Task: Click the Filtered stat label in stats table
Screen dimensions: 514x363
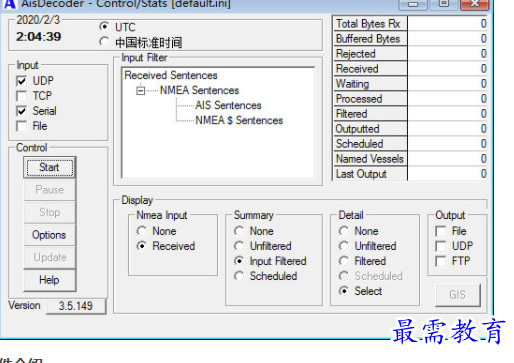Action: (370, 114)
